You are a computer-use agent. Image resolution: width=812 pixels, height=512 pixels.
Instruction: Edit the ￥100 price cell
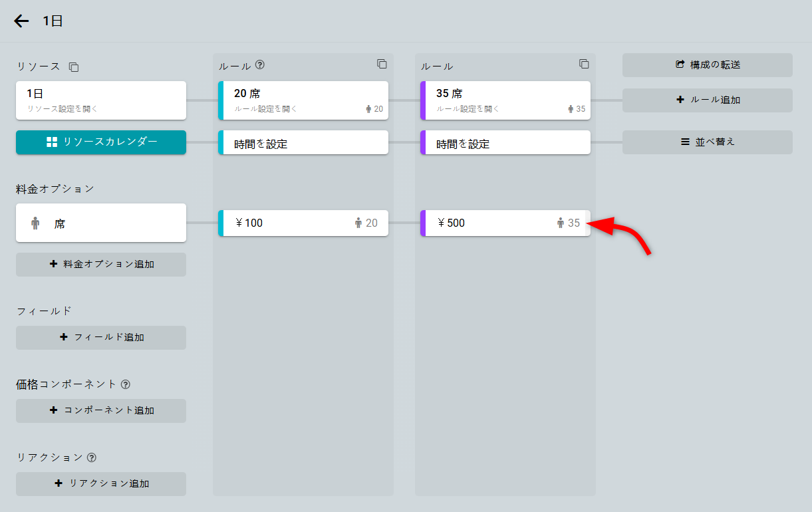click(303, 223)
